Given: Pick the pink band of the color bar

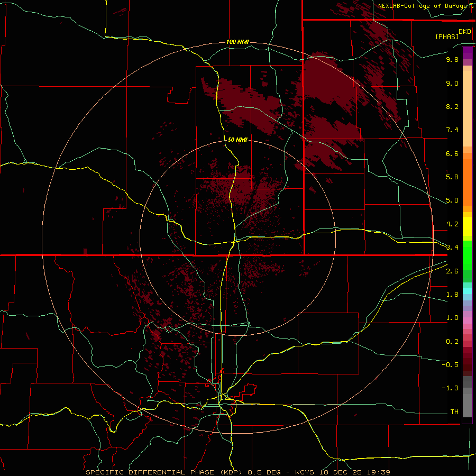Looking at the screenshot, I should pyautogui.click(x=467, y=321).
